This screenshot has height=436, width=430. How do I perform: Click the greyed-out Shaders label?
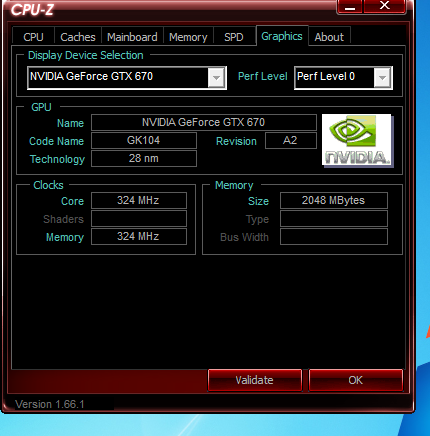(63, 219)
